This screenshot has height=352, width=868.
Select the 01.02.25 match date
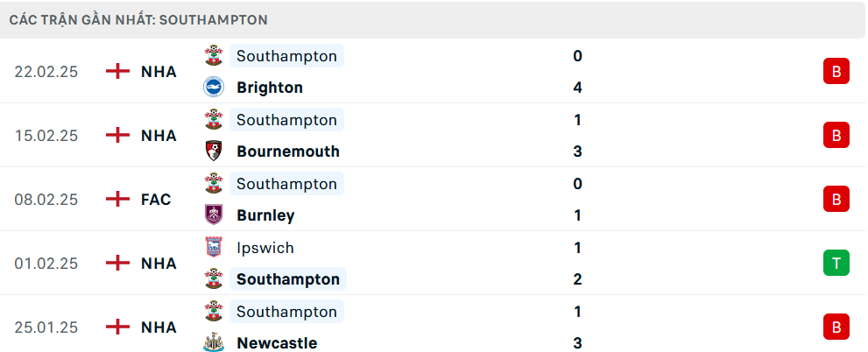coord(46,264)
